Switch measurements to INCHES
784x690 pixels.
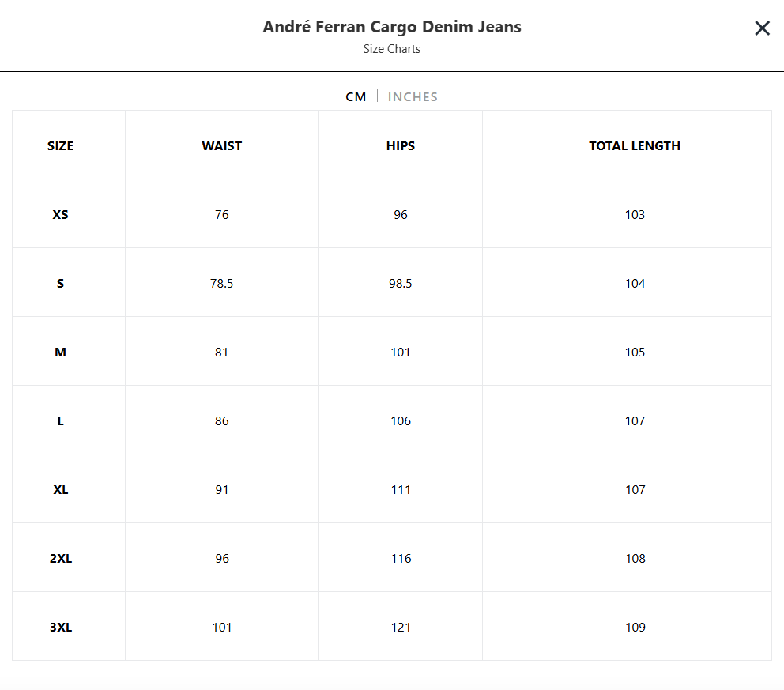[x=413, y=97]
